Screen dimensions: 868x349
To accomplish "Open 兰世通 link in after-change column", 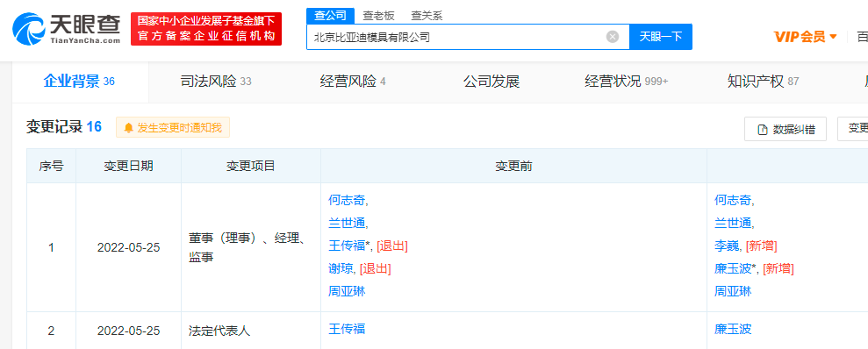I will tap(733, 223).
